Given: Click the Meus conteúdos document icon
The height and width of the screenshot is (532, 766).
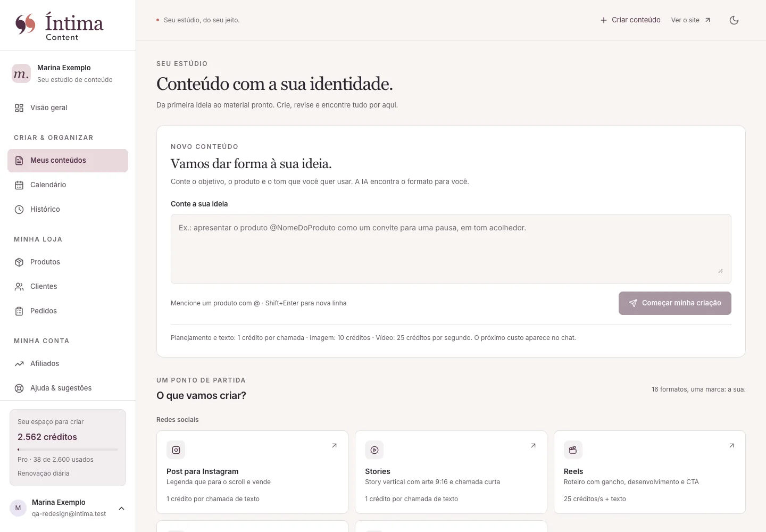Looking at the screenshot, I should [x=19, y=161].
